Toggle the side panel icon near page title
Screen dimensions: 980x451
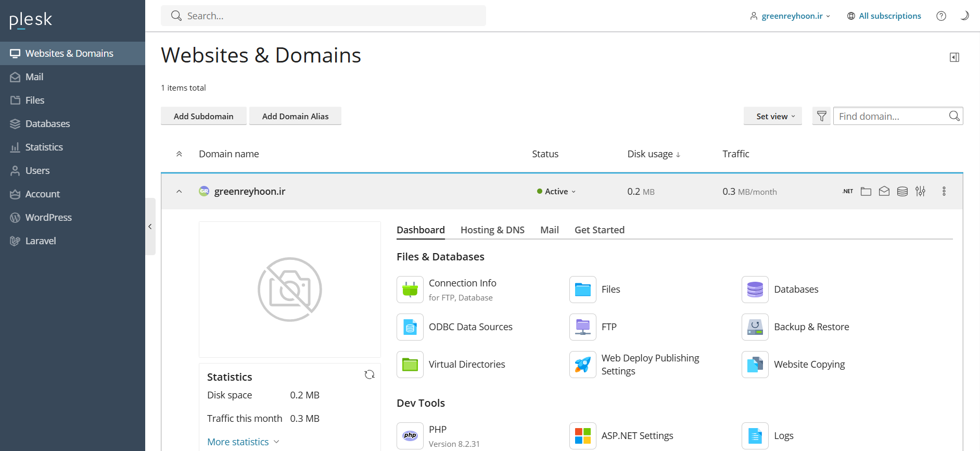pos(954,57)
